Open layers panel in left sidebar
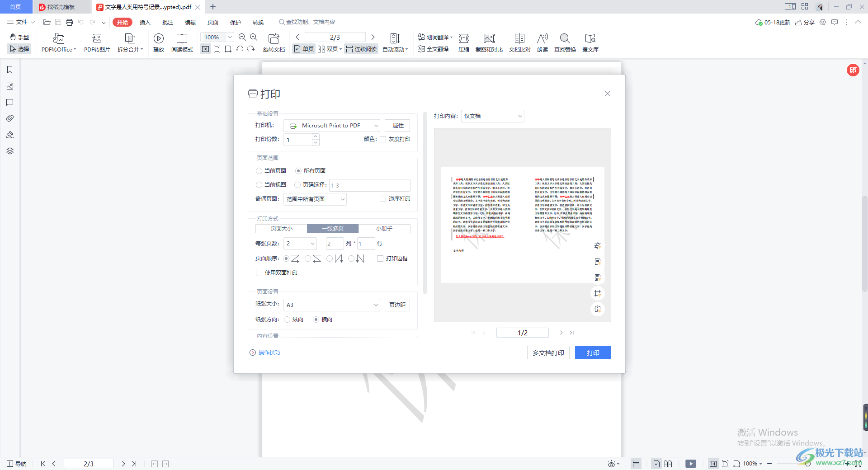868x470 pixels. (10, 151)
